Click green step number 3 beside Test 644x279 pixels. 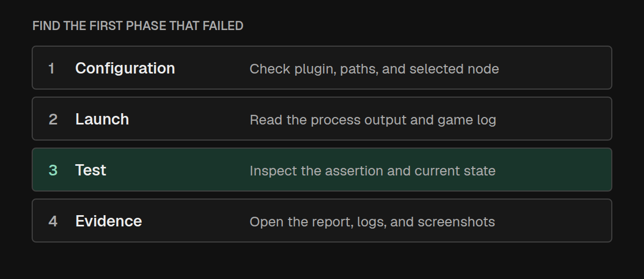[x=53, y=171]
